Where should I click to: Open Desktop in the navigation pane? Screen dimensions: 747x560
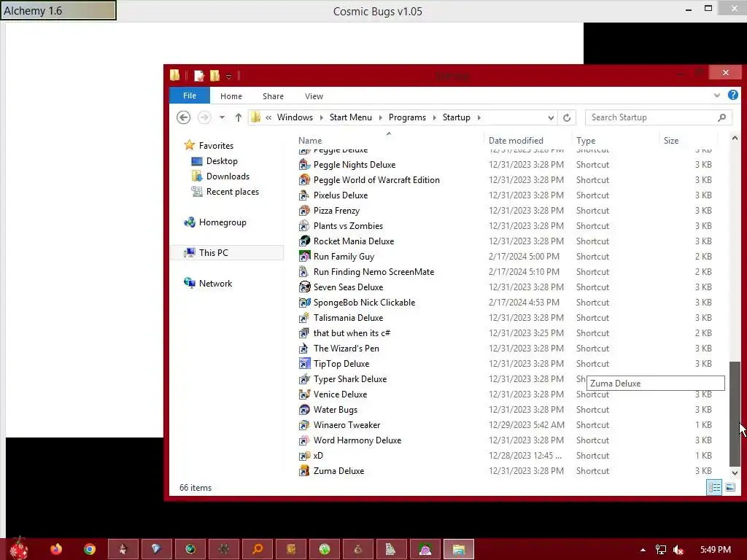coord(222,161)
